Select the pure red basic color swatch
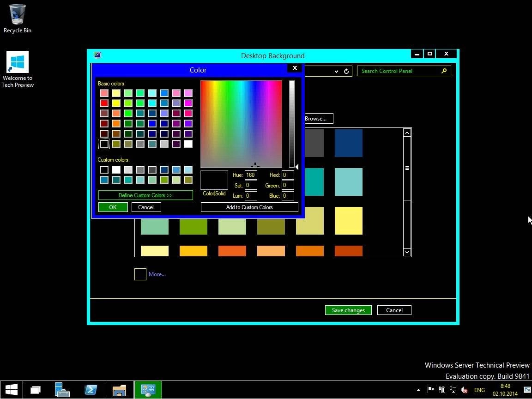The image size is (532, 399). pyautogui.click(x=104, y=103)
